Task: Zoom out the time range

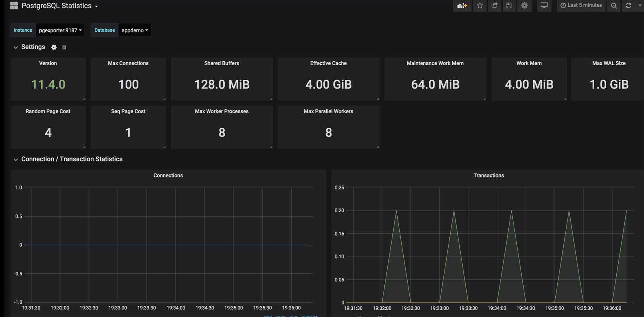Action: click(614, 6)
